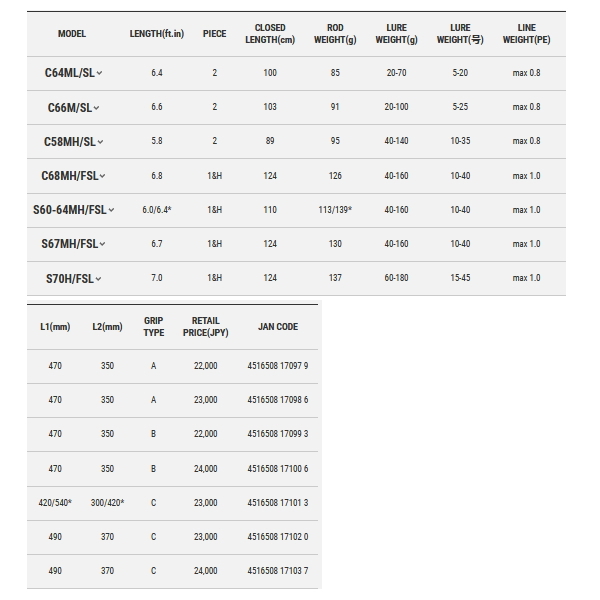The height and width of the screenshot is (600, 600).
Task: Open the C64ML/SL model name
Action: pos(70,73)
